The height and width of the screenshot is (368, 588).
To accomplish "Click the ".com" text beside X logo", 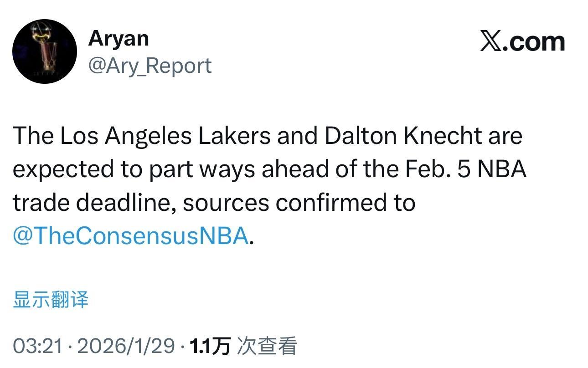I will coord(533,42).
